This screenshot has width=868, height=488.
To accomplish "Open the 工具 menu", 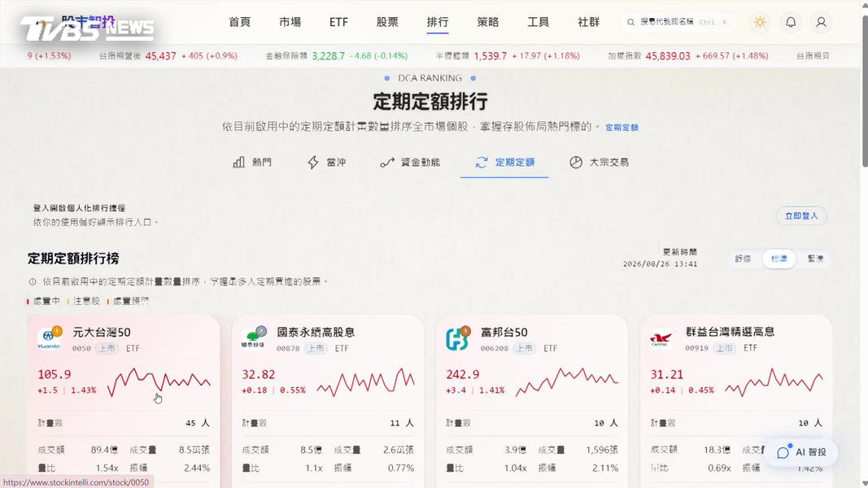I will click(538, 22).
